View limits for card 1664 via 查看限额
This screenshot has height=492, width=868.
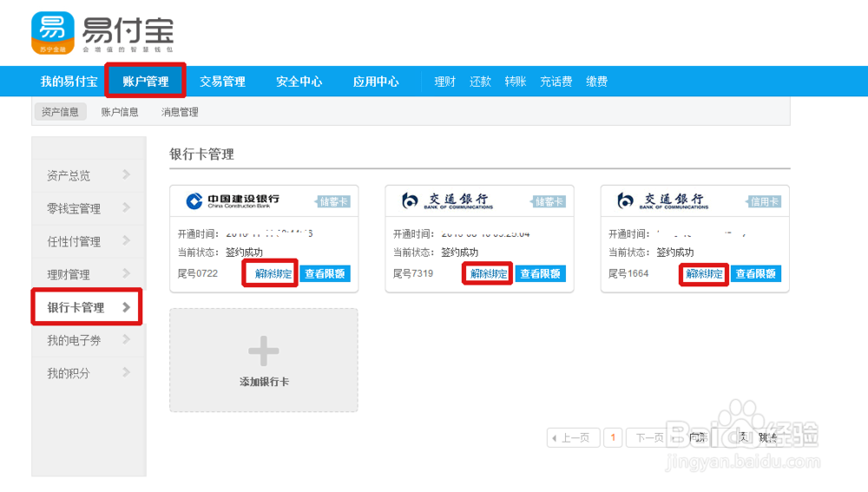click(x=756, y=273)
